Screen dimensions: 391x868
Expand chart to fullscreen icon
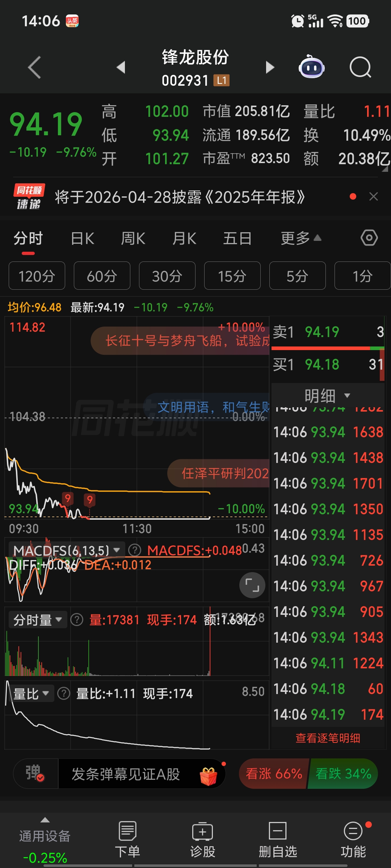pos(252,585)
